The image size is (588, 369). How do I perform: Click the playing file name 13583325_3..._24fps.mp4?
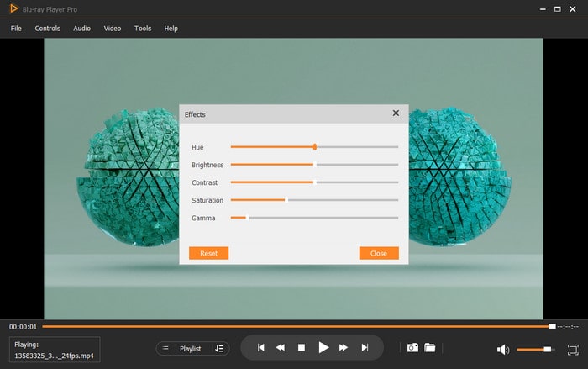[x=54, y=356]
